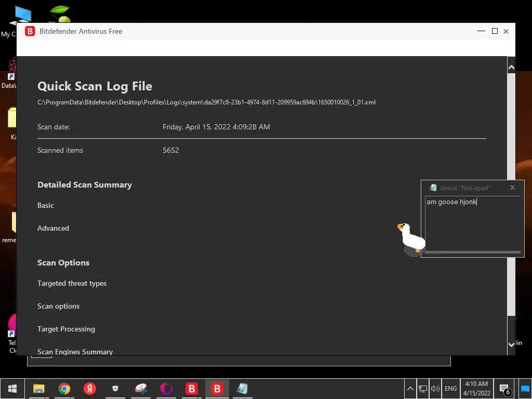Expand the Advanced scan summary section
The image size is (532, 399).
coord(53,229)
